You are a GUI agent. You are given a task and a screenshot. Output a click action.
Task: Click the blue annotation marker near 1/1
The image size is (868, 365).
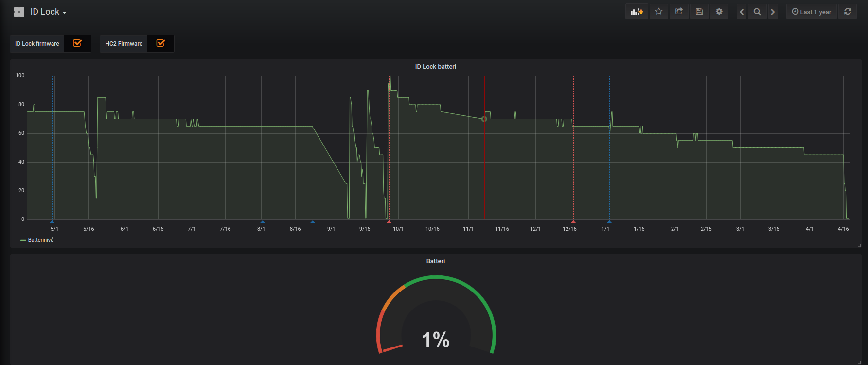point(609,222)
